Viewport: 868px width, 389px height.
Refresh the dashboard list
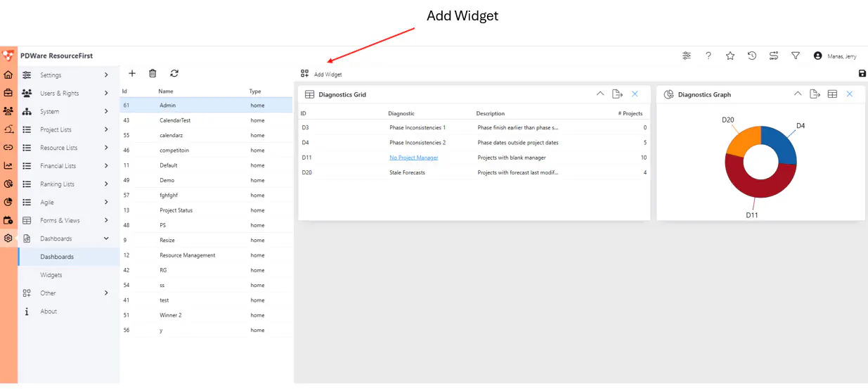click(174, 73)
